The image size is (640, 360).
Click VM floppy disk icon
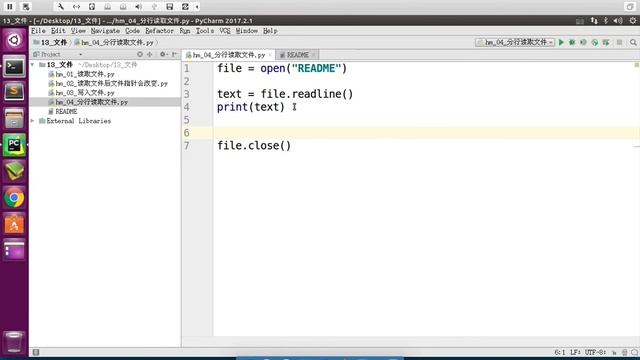tap(170, 7)
